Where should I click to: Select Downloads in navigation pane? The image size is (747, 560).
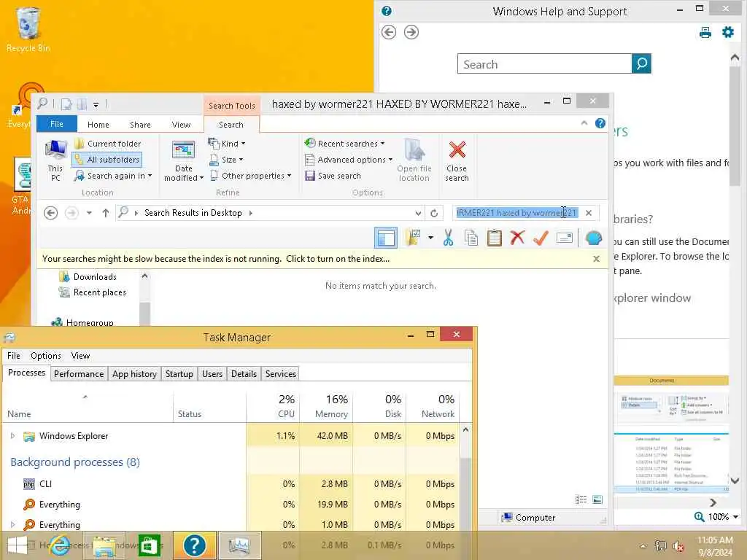click(x=88, y=276)
